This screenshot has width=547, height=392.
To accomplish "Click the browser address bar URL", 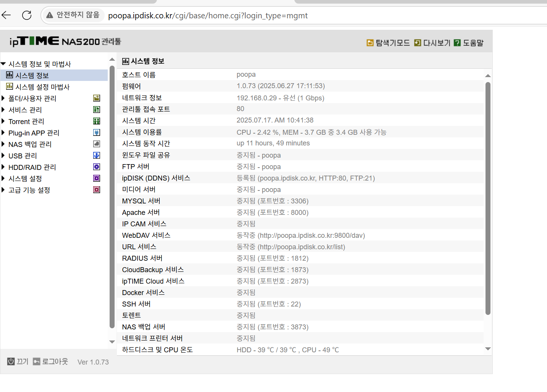I will [208, 16].
